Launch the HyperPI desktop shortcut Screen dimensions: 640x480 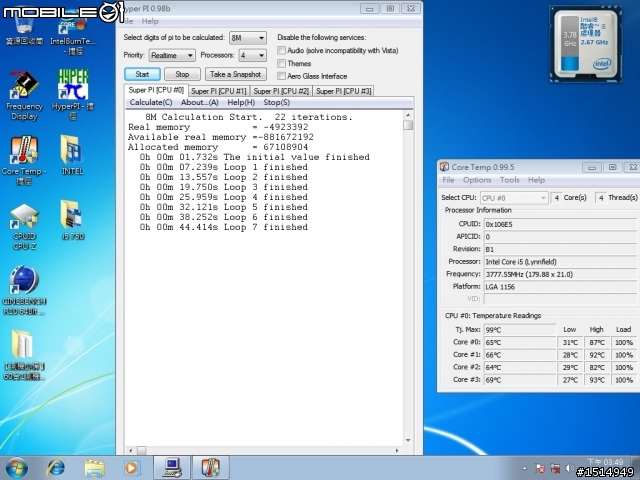click(x=73, y=95)
